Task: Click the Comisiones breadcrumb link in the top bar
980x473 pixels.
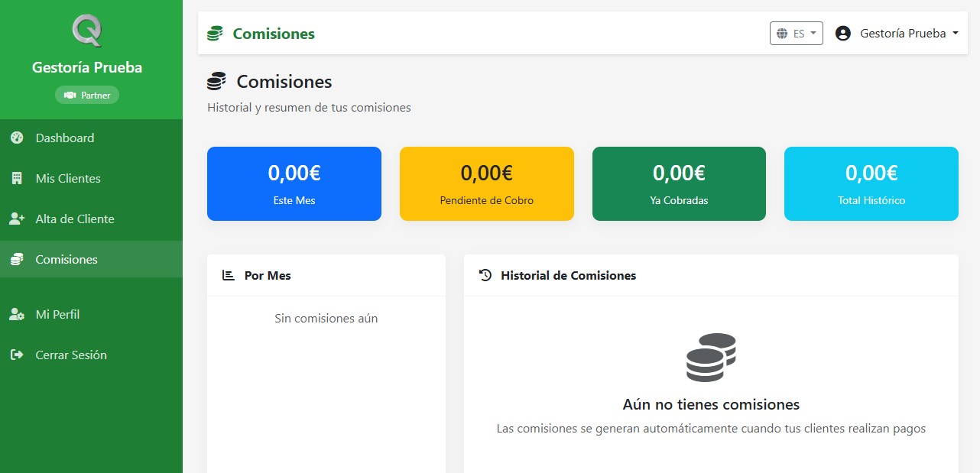Action: pyautogui.click(x=272, y=34)
